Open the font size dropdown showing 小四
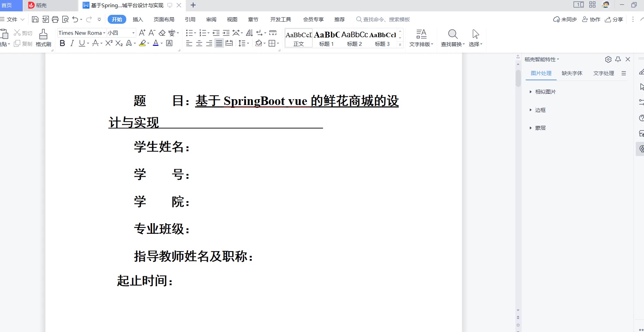Viewport: 644px width, 332px height. (133, 33)
